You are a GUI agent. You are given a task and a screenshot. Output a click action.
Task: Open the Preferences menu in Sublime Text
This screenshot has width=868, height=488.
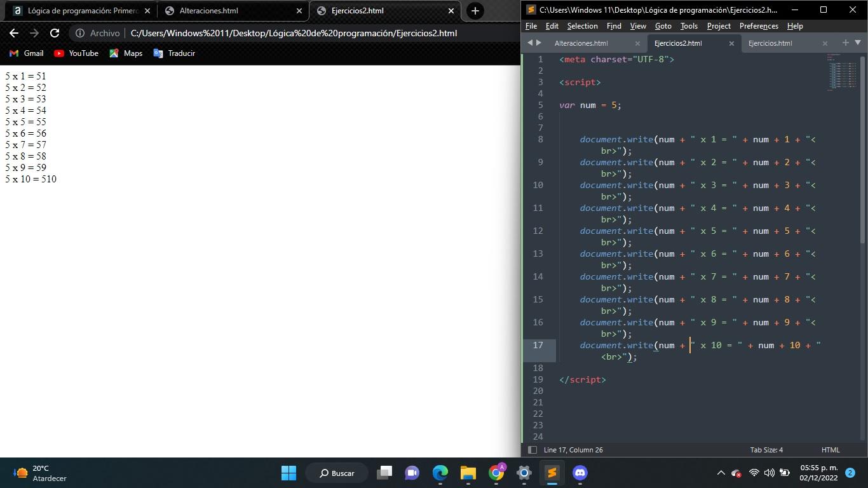point(759,26)
